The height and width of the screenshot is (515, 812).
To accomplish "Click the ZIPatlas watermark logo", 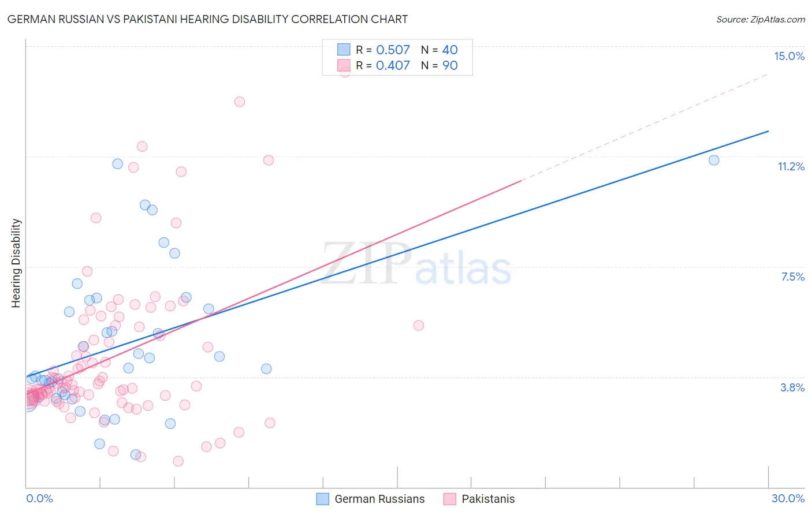I will coord(417,264).
